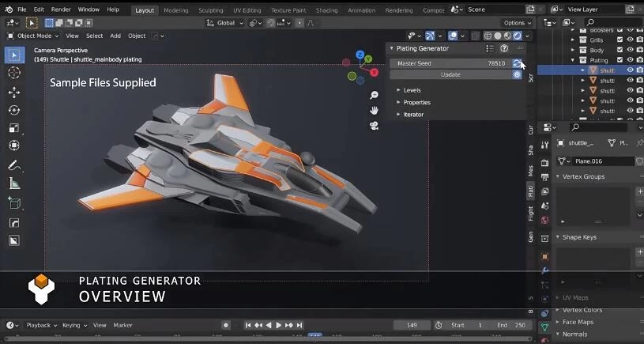Toggle visibility of the Boosters collection

pyautogui.click(x=630, y=29)
